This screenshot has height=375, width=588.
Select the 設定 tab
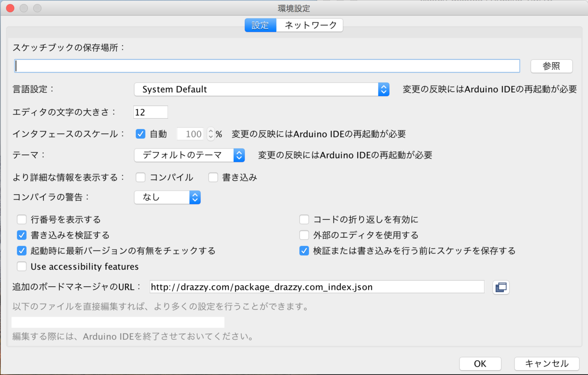[260, 25]
